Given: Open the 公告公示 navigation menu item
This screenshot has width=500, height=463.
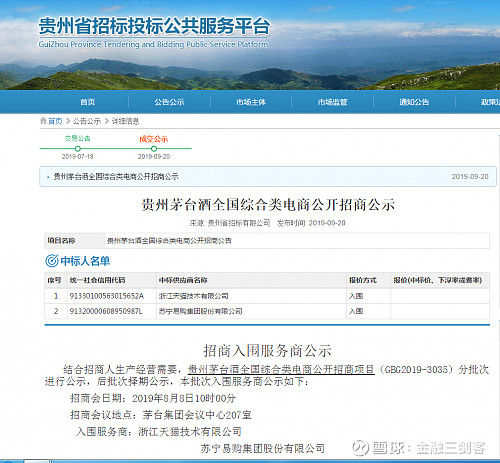Looking at the screenshot, I should pyautogui.click(x=169, y=102).
